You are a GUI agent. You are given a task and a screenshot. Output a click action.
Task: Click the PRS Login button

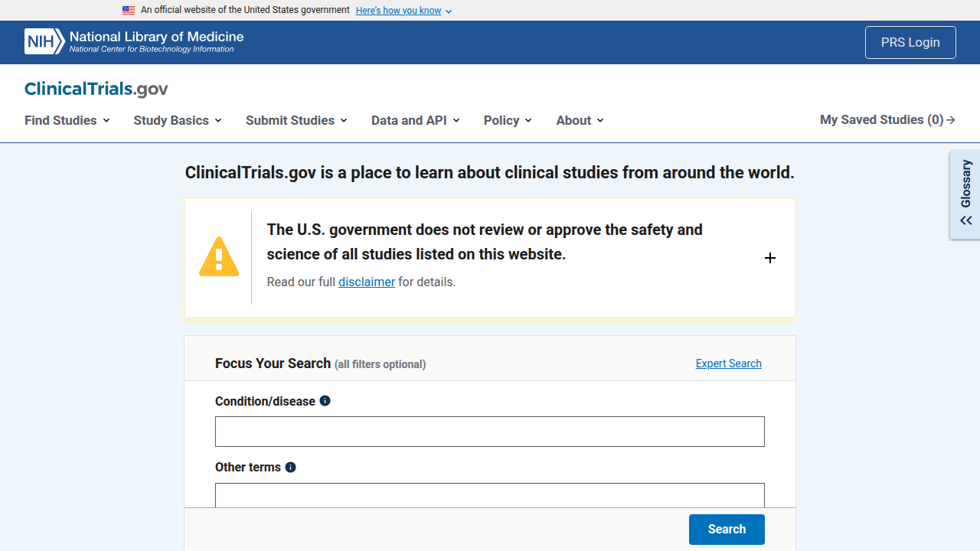910,43
